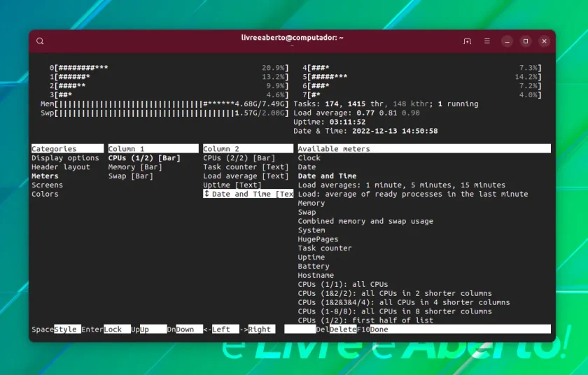This screenshot has width=588, height=375.
Task: Choose Date and Time available meter
Action: 327,176
